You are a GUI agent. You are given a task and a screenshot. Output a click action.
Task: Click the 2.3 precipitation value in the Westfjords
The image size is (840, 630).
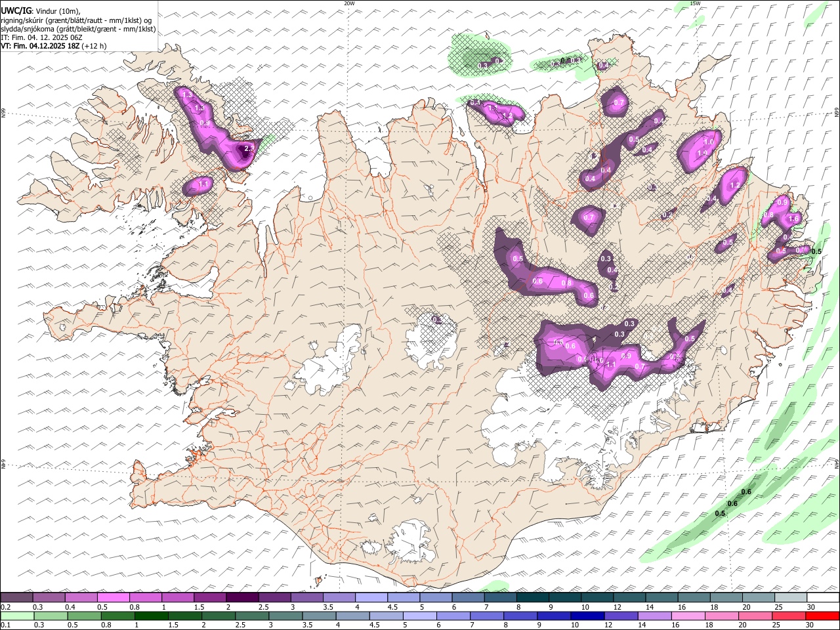[249, 149]
